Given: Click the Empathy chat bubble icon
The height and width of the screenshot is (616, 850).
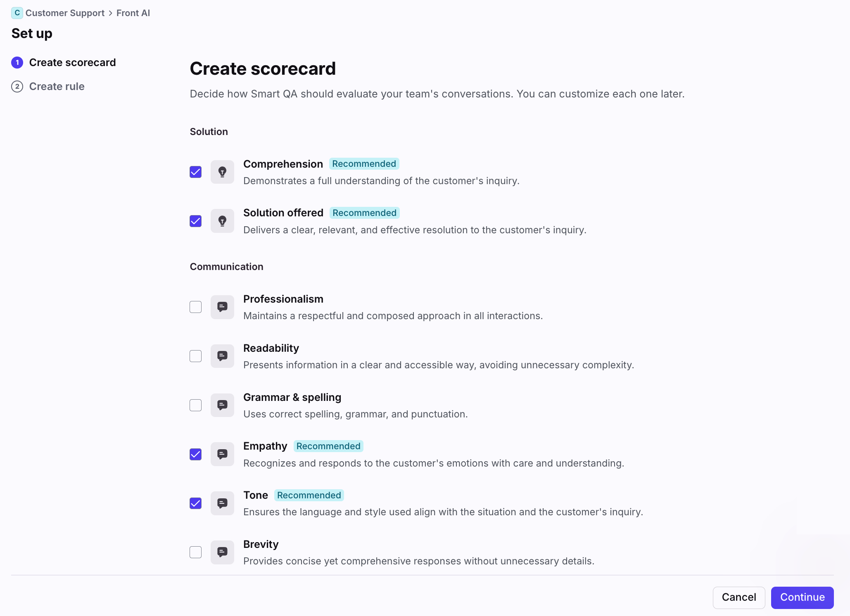Looking at the screenshot, I should point(222,454).
